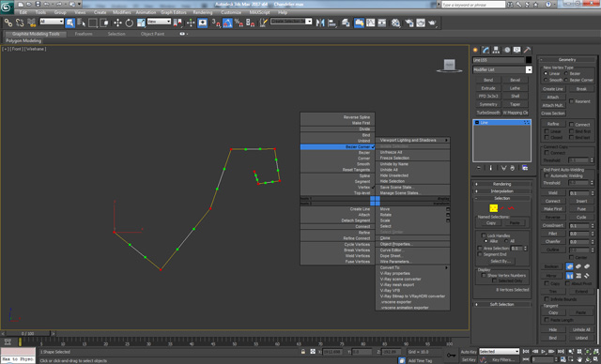The height and width of the screenshot is (364, 601).
Task: Select Vertex sub-object level icon
Action: point(494,208)
